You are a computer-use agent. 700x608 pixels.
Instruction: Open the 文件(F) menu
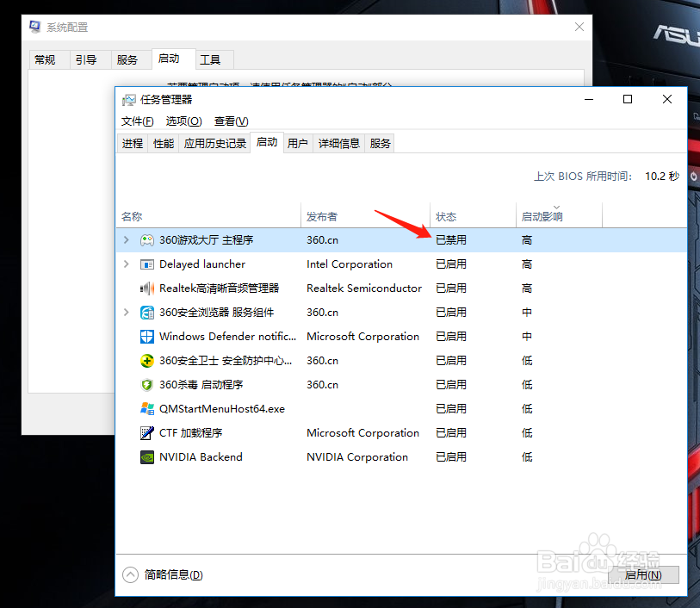pos(138,121)
